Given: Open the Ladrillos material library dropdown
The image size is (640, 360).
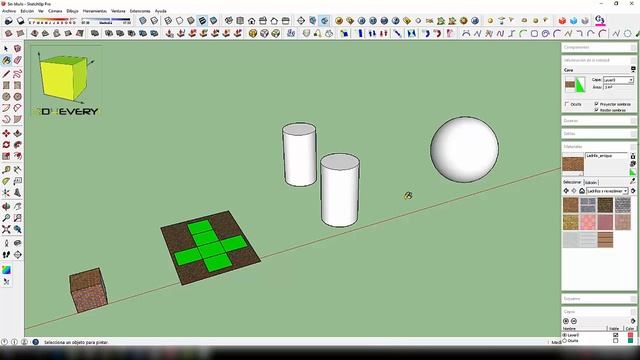Looking at the screenshot, I should [607, 191].
